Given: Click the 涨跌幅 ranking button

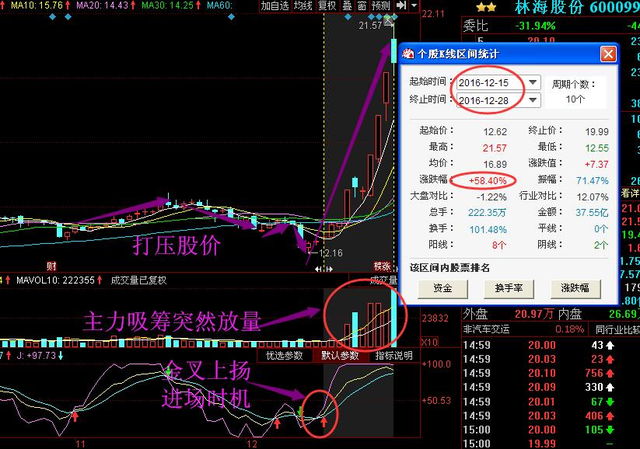Looking at the screenshot, I should tap(575, 288).
